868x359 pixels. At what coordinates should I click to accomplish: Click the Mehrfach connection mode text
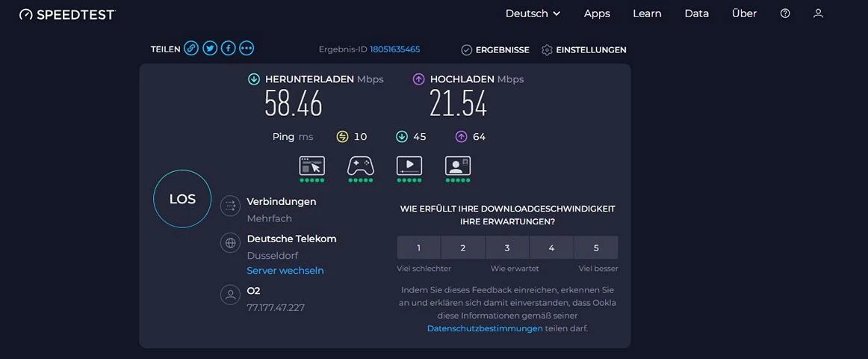point(269,219)
